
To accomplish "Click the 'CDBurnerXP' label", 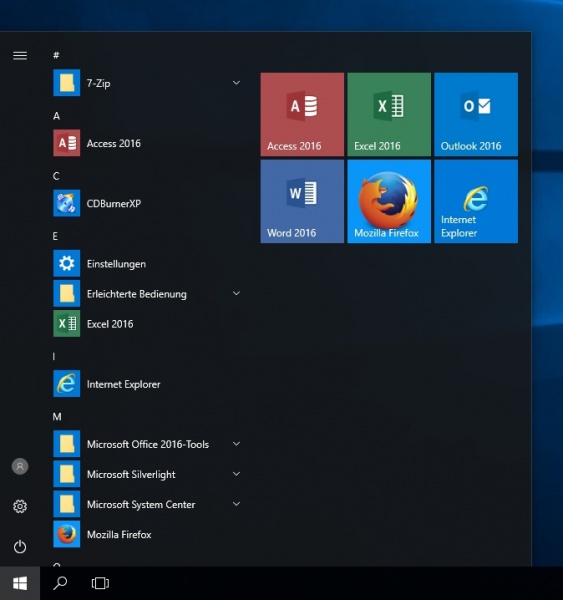I will pos(114,204).
